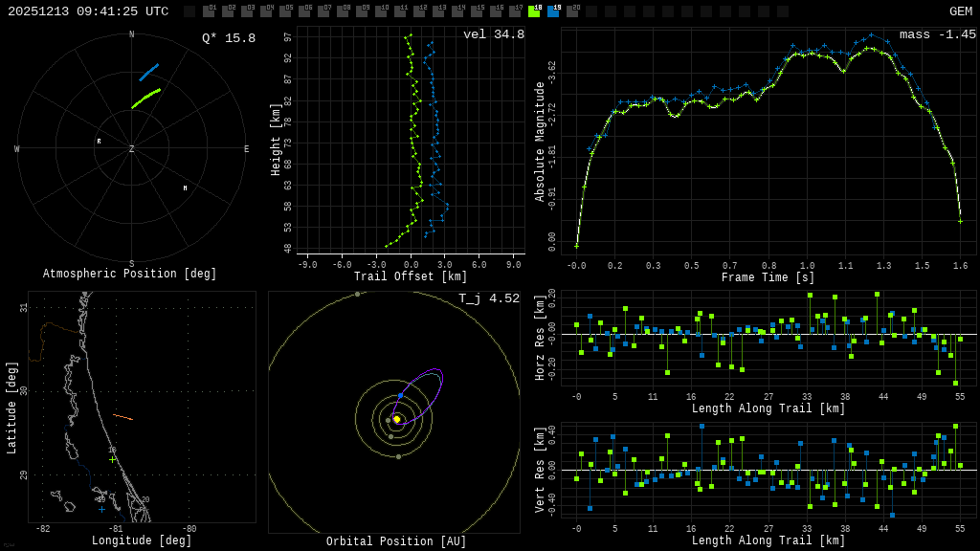
Task: Toggle the station 10 indicator box
Action: click(381, 11)
